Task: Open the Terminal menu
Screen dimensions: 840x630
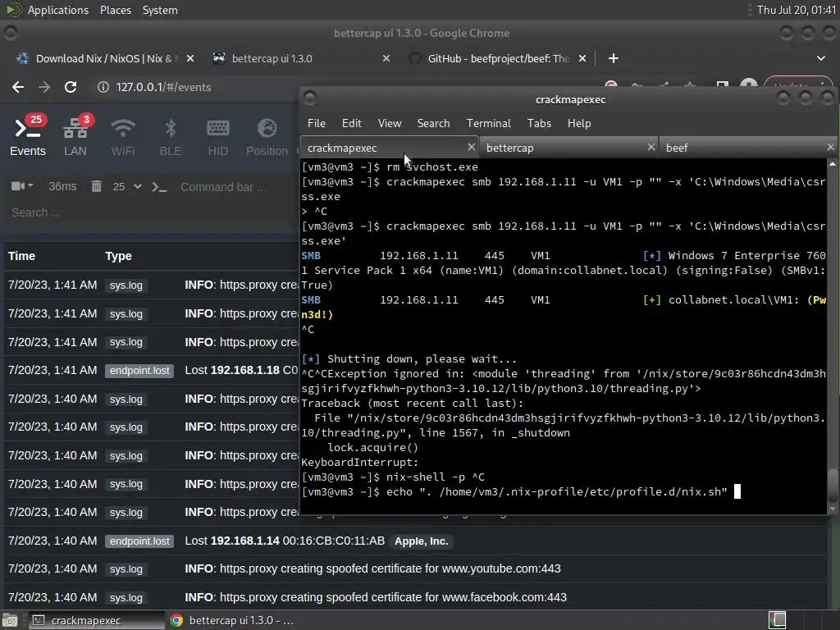Action: click(489, 123)
